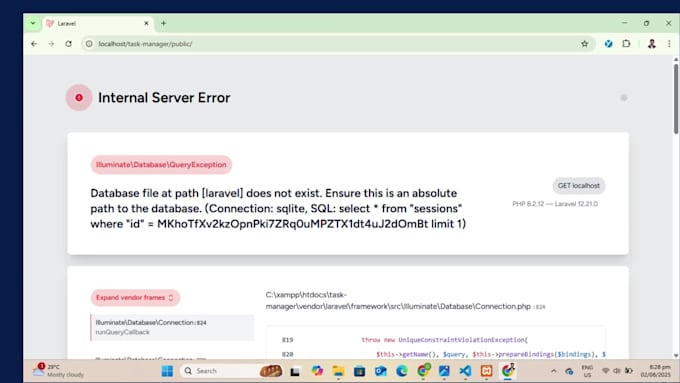
Task: Expand vendor frames
Action: click(x=135, y=298)
